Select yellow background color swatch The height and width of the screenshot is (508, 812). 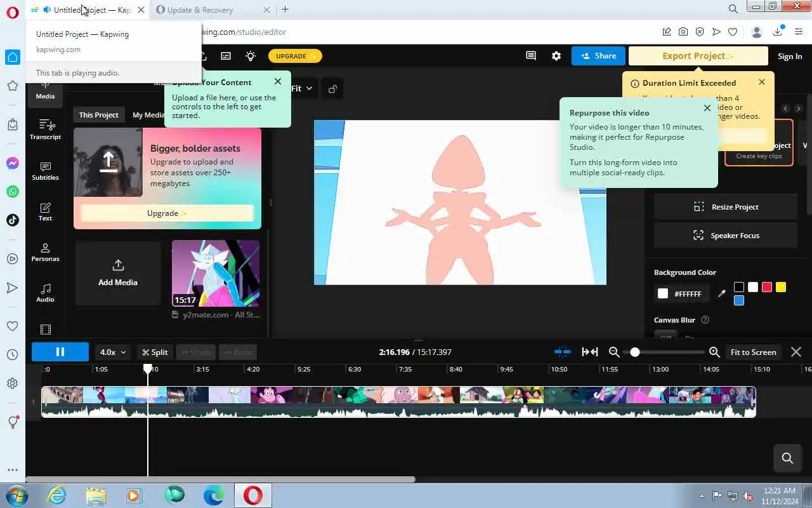point(781,287)
